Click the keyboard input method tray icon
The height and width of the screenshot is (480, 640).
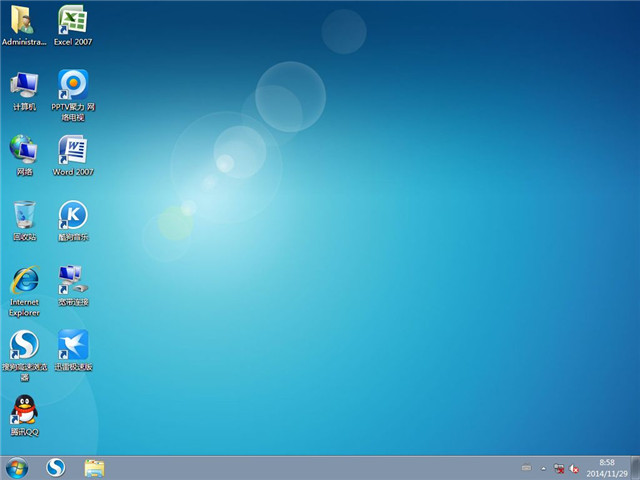(527, 468)
